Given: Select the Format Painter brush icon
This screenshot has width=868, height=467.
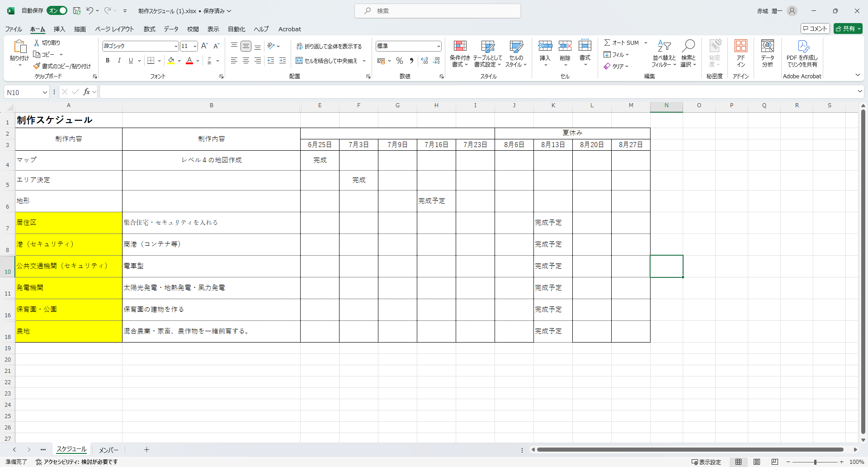Looking at the screenshot, I should (37, 66).
